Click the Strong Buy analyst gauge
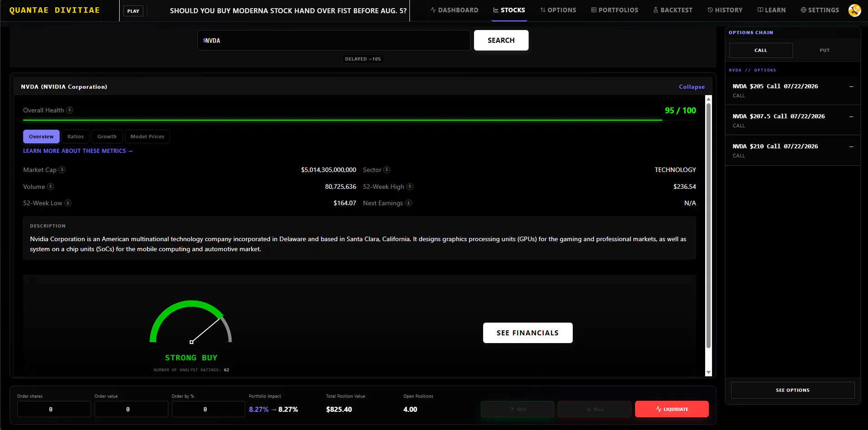Image resolution: width=868 pixels, height=430 pixels. tap(191, 322)
